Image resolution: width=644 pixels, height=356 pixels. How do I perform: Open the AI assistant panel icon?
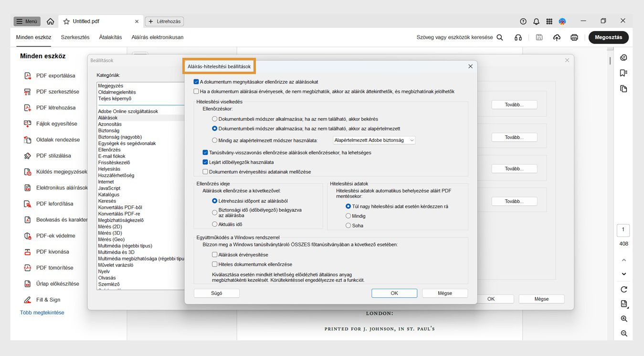(x=623, y=58)
